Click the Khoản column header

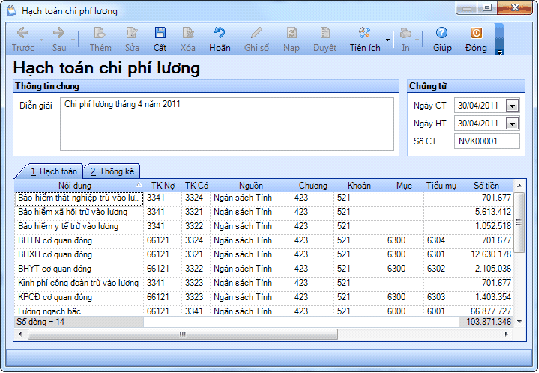click(x=359, y=186)
